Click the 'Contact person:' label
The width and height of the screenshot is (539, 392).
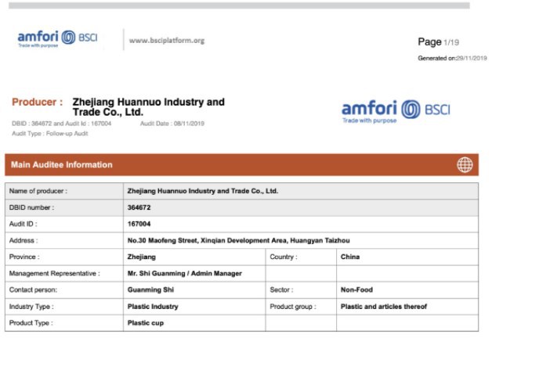(x=34, y=290)
